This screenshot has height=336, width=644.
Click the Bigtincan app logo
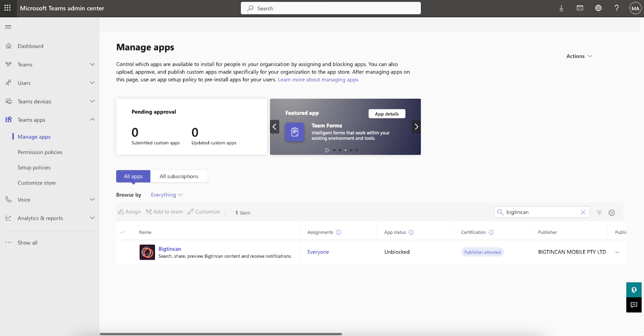[x=147, y=252]
